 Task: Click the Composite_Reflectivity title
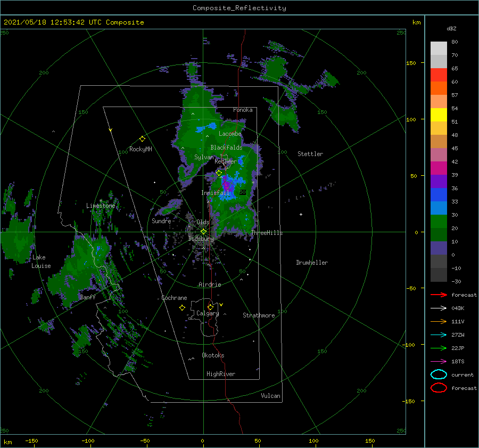point(239,8)
